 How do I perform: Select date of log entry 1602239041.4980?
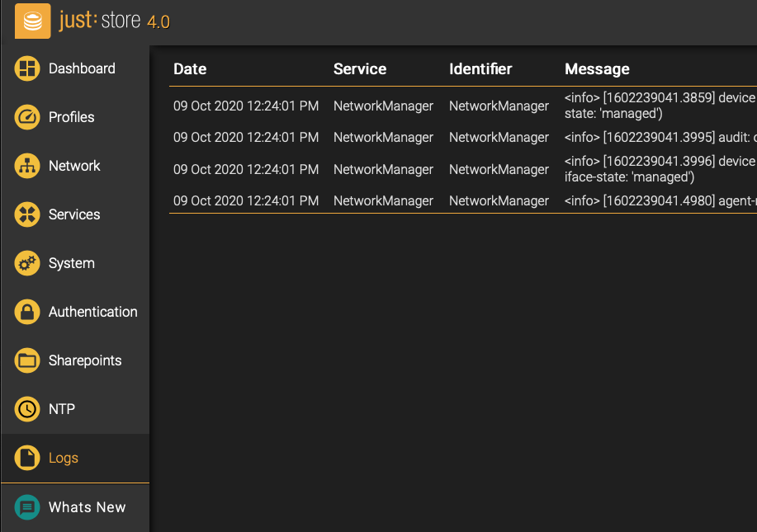click(x=246, y=200)
